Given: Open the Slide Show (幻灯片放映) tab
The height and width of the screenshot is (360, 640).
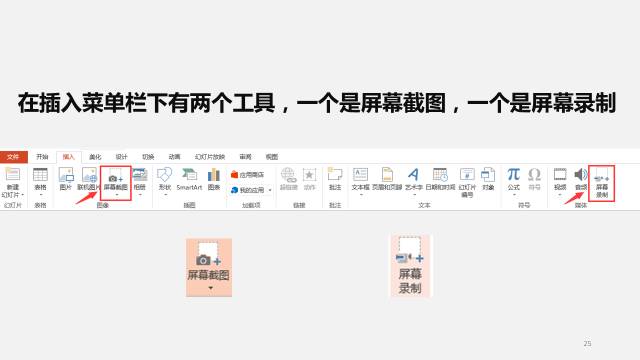Looking at the screenshot, I should tap(210, 157).
